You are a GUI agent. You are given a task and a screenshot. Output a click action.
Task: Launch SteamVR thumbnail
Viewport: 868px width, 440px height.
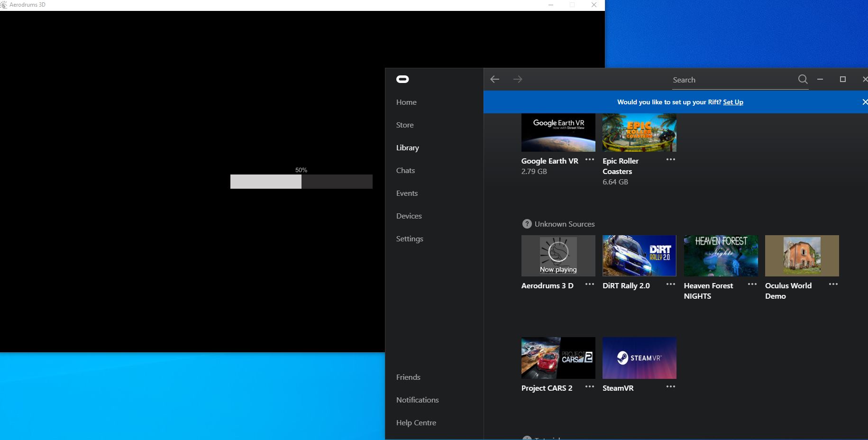pos(640,358)
